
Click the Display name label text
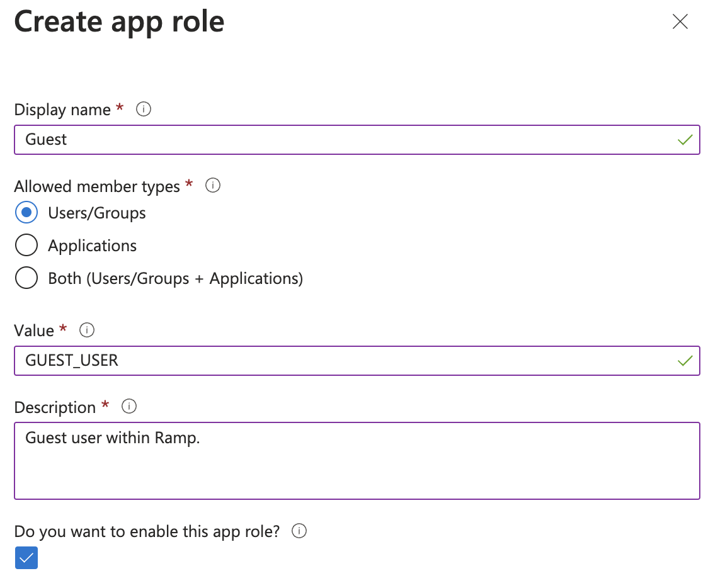click(62, 110)
